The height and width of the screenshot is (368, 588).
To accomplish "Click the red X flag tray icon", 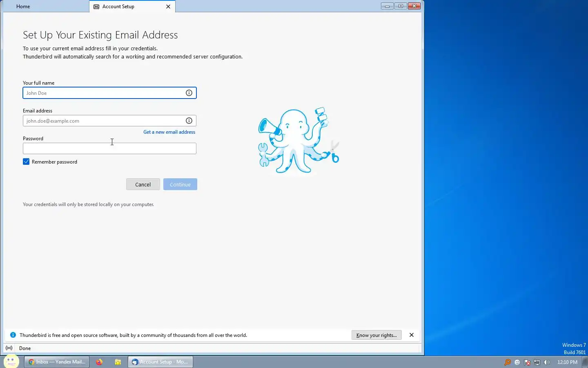I will (527, 362).
